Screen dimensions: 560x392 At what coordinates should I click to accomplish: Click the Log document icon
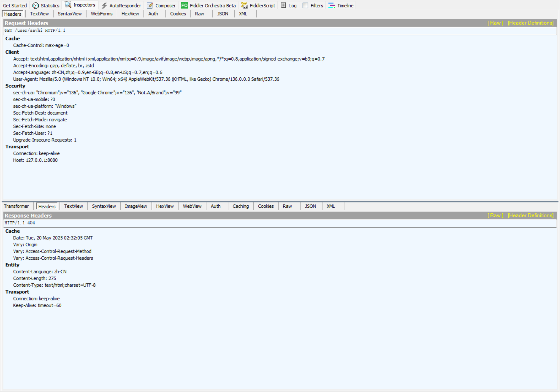click(284, 5)
